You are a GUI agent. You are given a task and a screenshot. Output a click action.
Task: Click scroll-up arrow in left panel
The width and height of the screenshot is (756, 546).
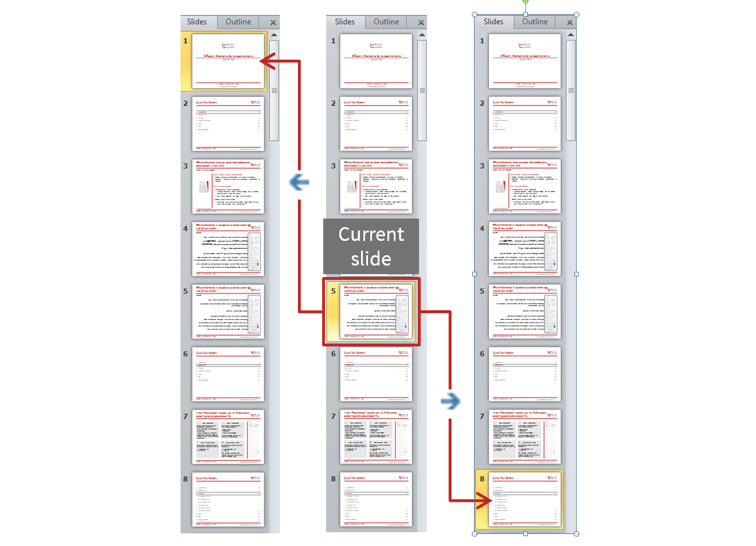[274, 35]
